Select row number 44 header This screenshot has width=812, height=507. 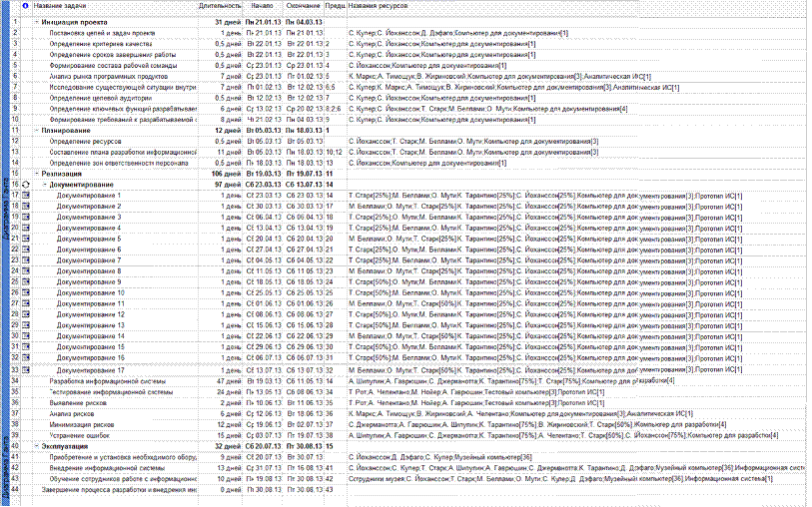pyautogui.click(x=16, y=489)
